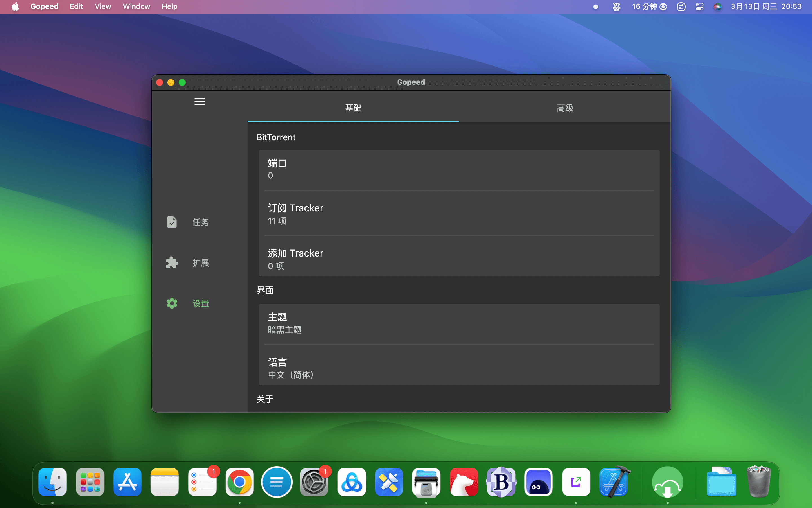Open Bear app from the Dock
812x508 pixels.
(464, 482)
